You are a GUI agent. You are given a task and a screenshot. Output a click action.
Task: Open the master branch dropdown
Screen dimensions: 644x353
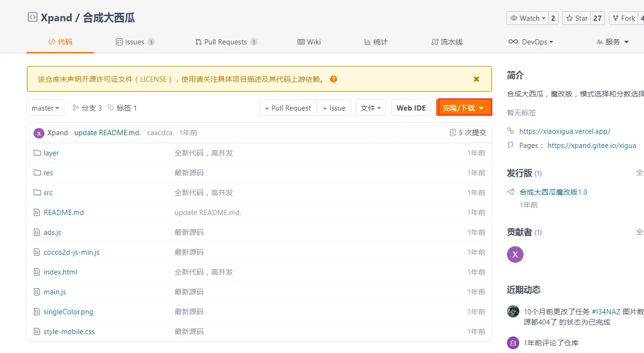pos(45,108)
